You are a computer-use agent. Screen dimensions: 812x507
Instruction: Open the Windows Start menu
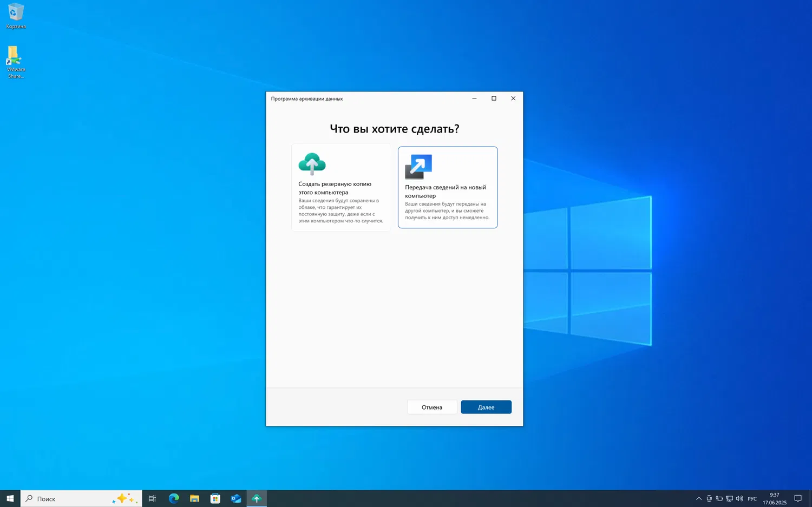click(10, 498)
